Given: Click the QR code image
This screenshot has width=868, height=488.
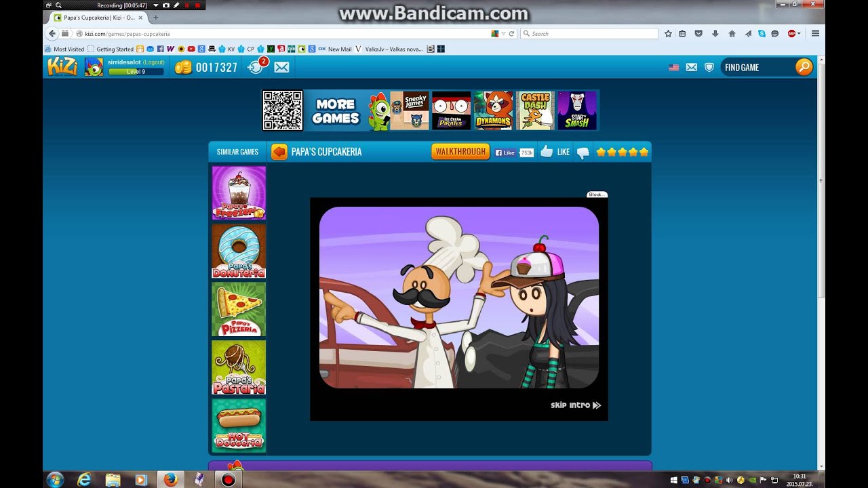Looking at the screenshot, I should pos(283,110).
